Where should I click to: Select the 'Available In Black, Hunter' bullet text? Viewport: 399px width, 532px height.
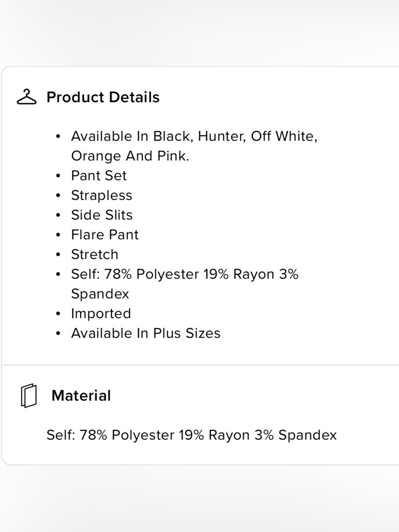click(194, 136)
